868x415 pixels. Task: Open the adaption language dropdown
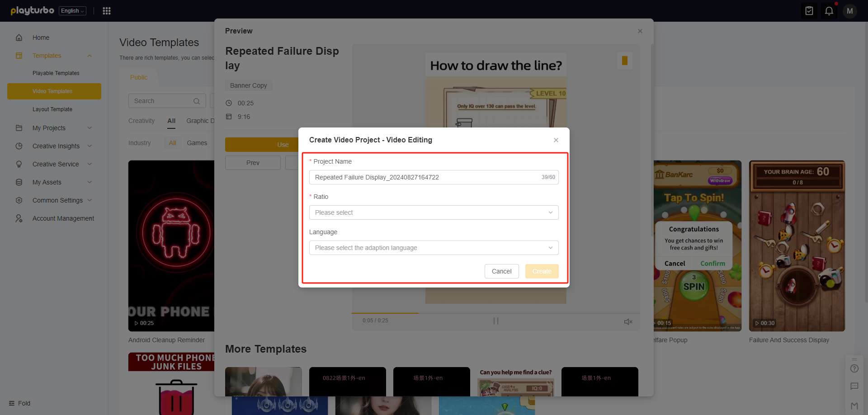pos(434,248)
